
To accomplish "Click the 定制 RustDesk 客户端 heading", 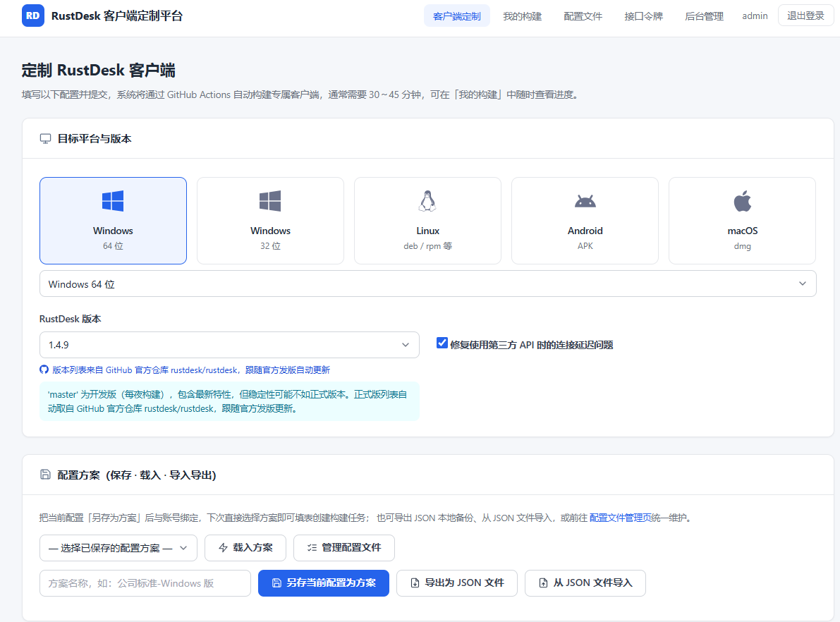I will [x=99, y=71].
